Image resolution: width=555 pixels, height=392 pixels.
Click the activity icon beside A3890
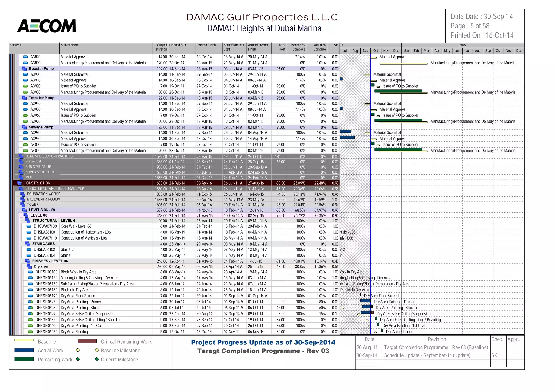(x=25, y=63)
